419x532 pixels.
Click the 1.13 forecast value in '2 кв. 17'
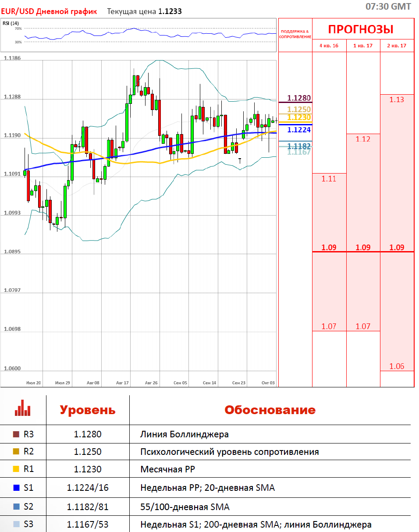coord(397,99)
